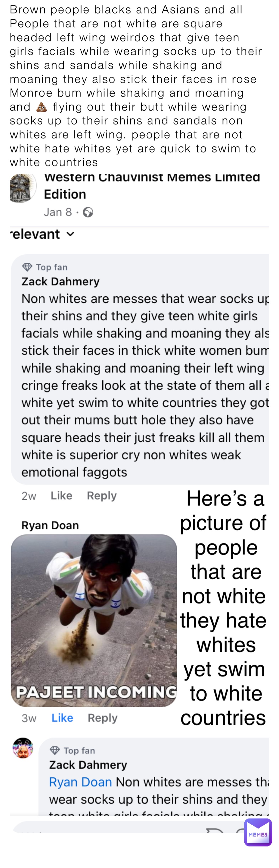Toggle the highlighted blue Like under the image comment
The width and height of the screenshot is (279, 868).
tap(62, 718)
